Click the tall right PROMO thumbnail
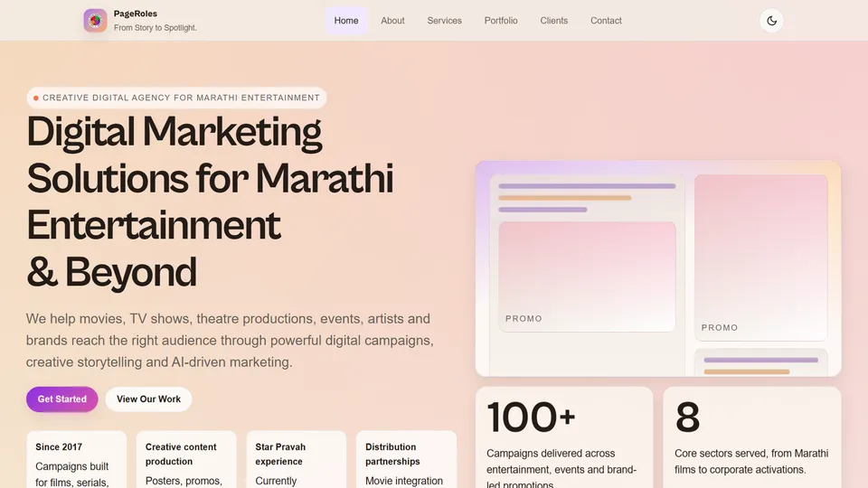Screen dimensions: 868x488 [x=761, y=258]
